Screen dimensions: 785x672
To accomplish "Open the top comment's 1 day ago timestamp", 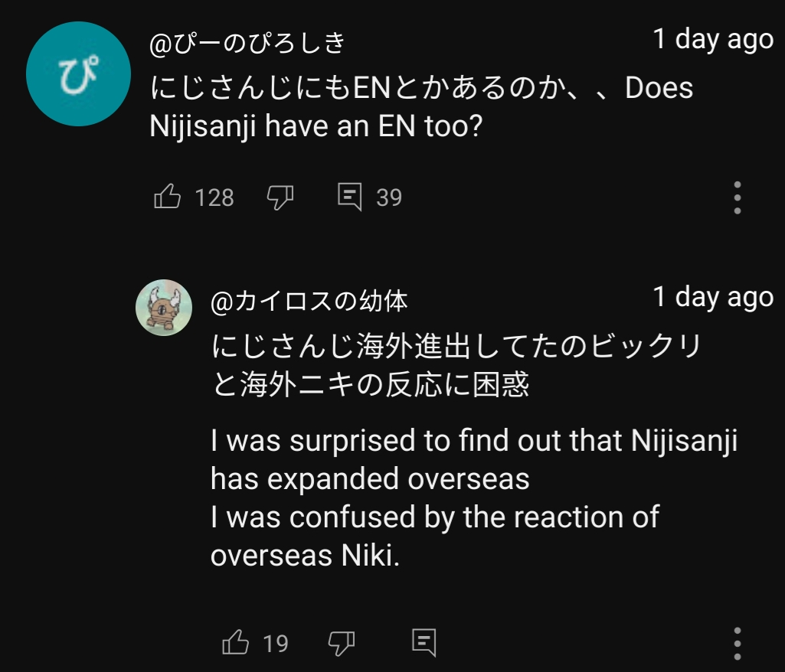I will [714, 39].
